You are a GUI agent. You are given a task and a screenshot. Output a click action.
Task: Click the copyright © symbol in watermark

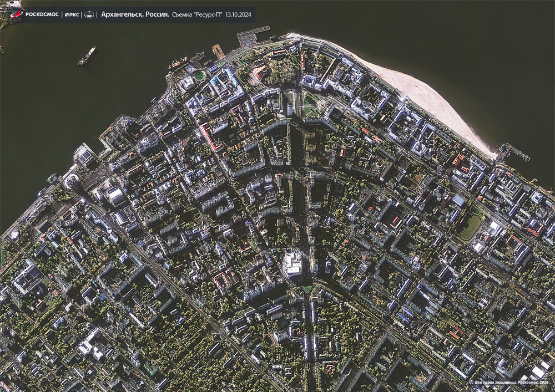click(471, 383)
